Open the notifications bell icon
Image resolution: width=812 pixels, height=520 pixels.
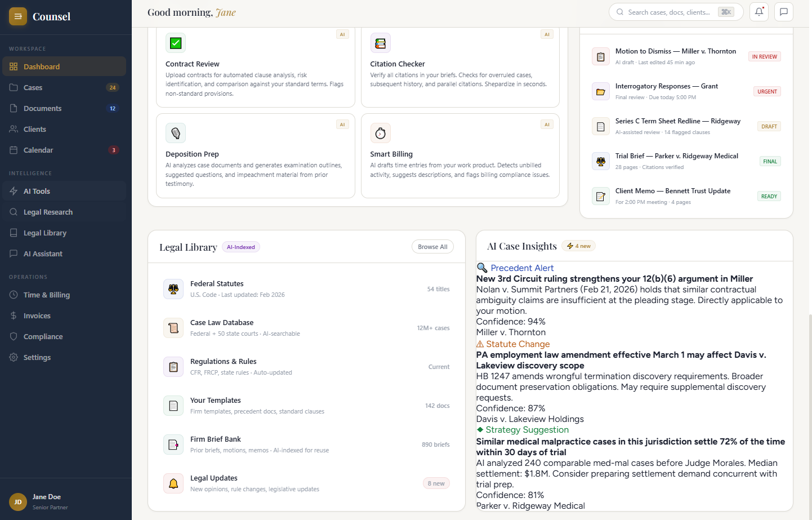tap(759, 12)
